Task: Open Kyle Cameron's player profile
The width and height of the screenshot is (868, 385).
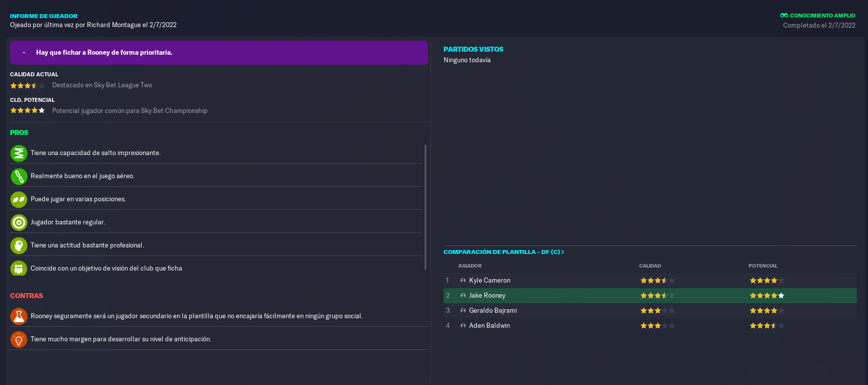Action: tap(490, 281)
